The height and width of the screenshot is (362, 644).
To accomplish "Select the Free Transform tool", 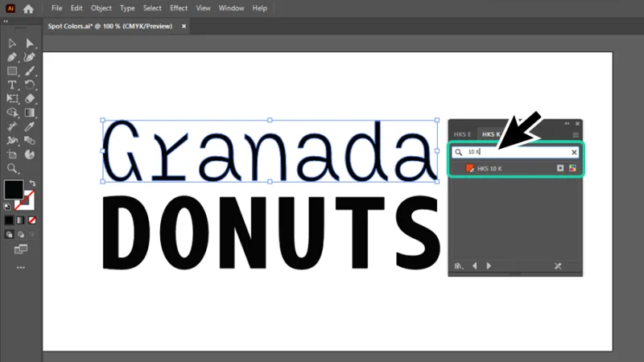I will [x=12, y=98].
